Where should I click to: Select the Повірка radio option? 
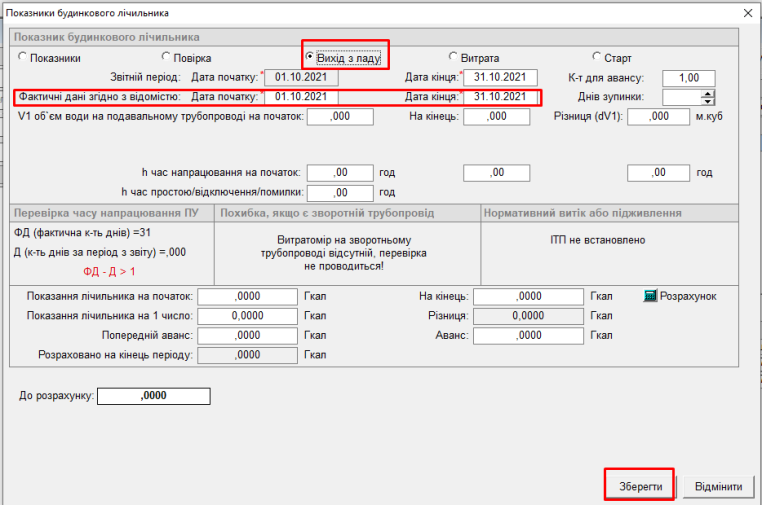point(165,58)
